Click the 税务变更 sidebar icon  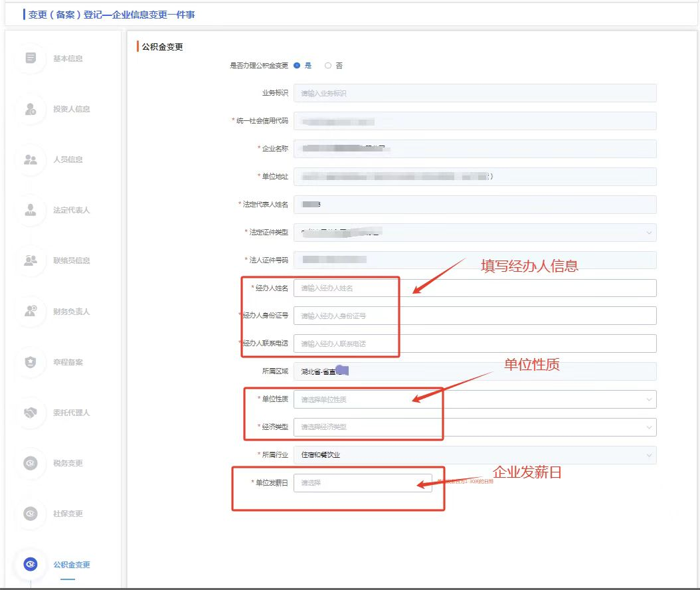[31, 463]
